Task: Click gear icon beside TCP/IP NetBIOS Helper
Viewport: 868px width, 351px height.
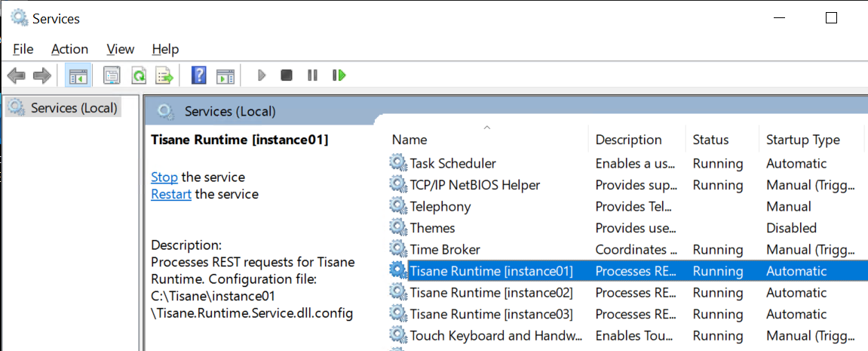Action: click(x=398, y=184)
